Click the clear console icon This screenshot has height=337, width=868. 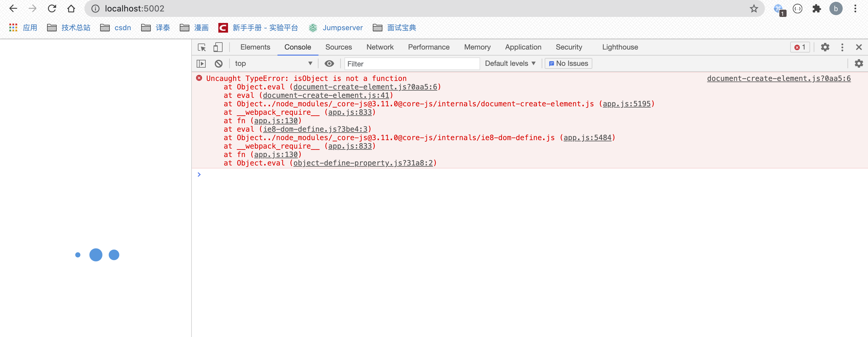[x=219, y=63]
